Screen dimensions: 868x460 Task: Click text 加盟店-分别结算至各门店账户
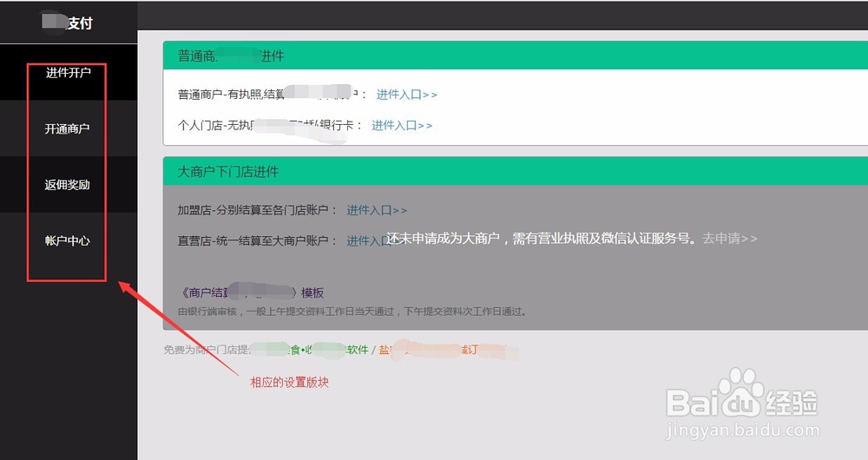coord(257,210)
